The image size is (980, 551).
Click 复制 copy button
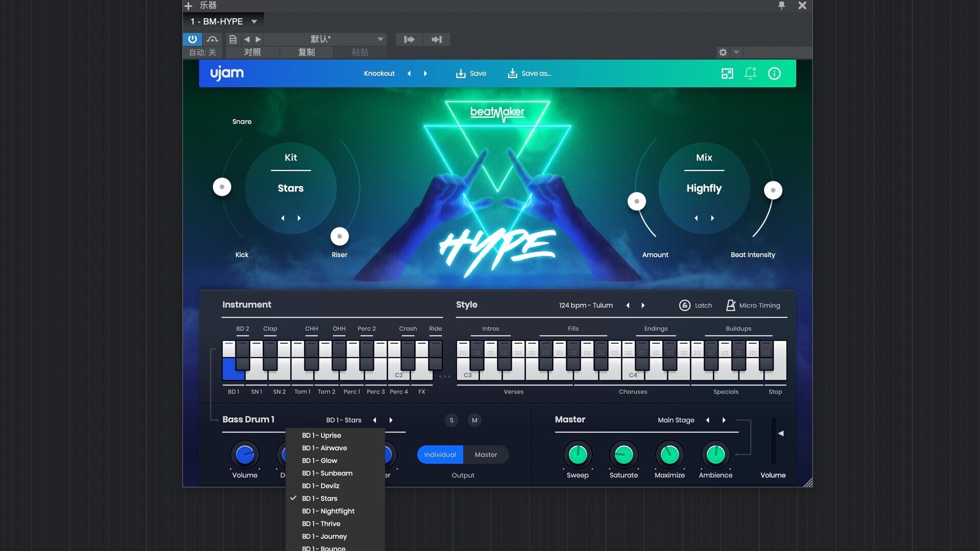click(x=306, y=52)
